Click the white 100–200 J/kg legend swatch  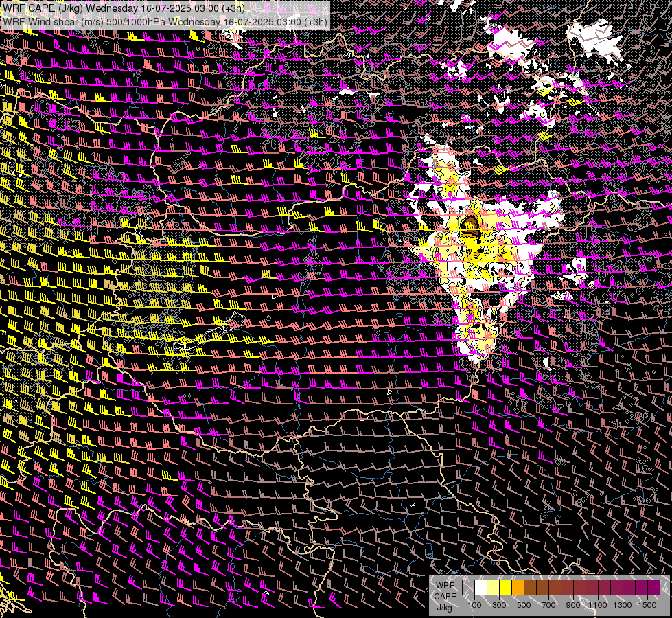pyautogui.click(x=481, y=587)
